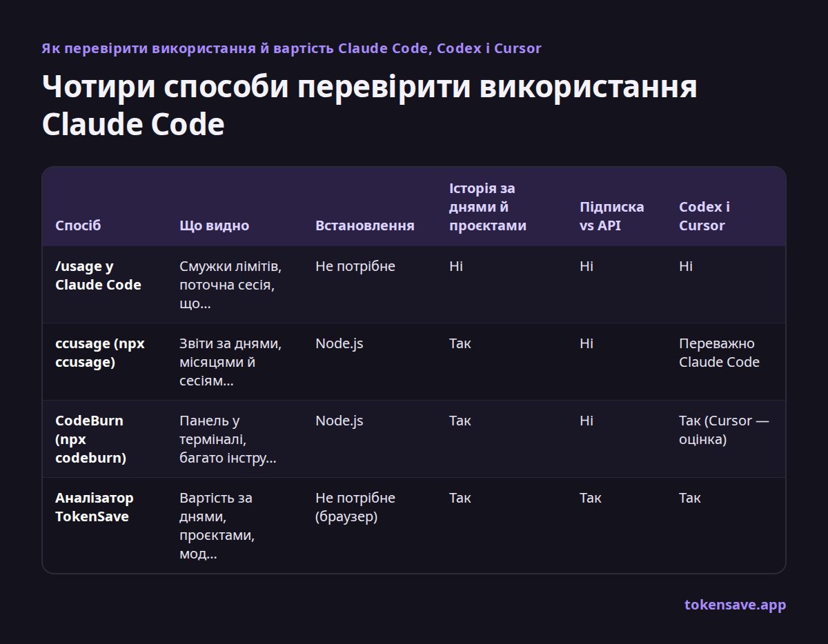Click 'Так' under Історія in the CodeBurn row
This screenshot has width=828, height=644.
coord(460,421)
